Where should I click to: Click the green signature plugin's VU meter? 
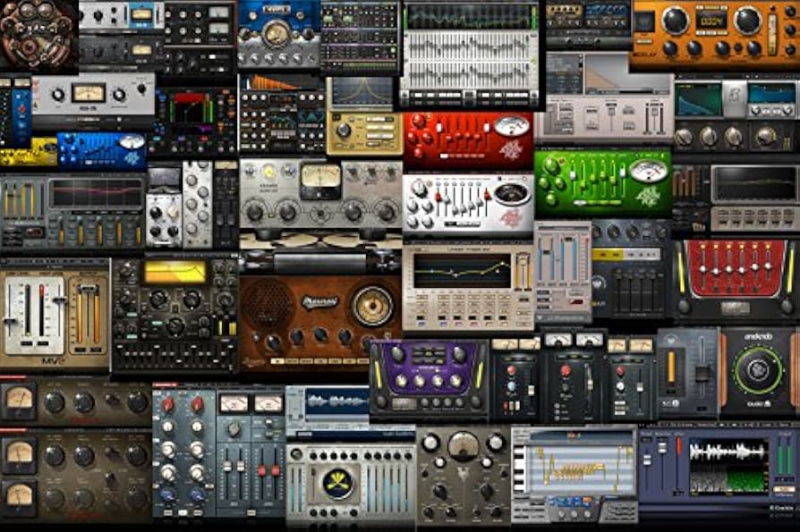tap(648, 172)
